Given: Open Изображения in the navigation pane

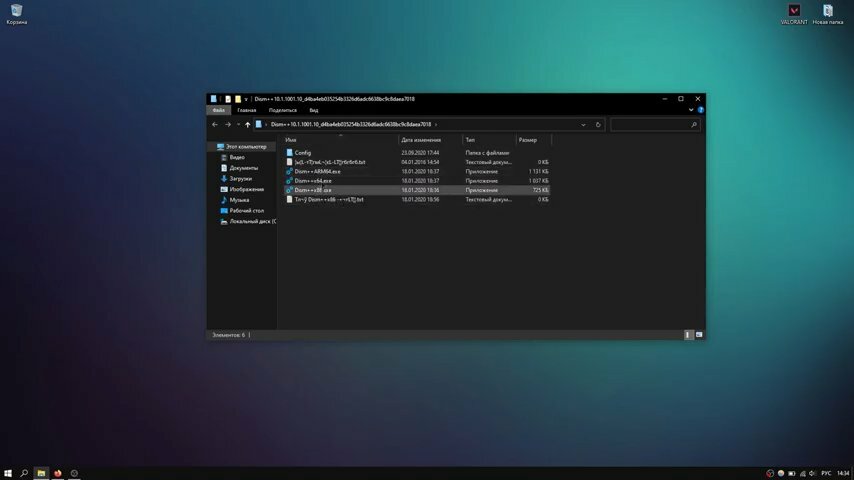Looking at the screenshot, I should [246, 190].
